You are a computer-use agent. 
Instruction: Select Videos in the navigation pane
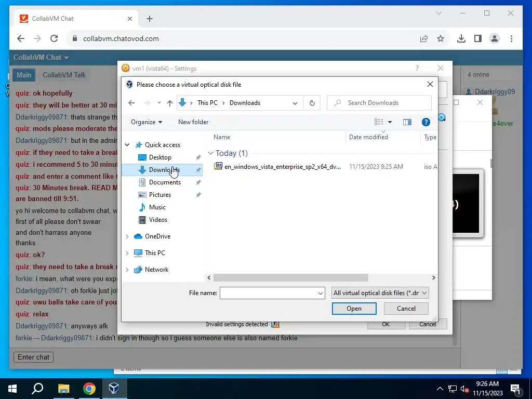tap(158, 220)
